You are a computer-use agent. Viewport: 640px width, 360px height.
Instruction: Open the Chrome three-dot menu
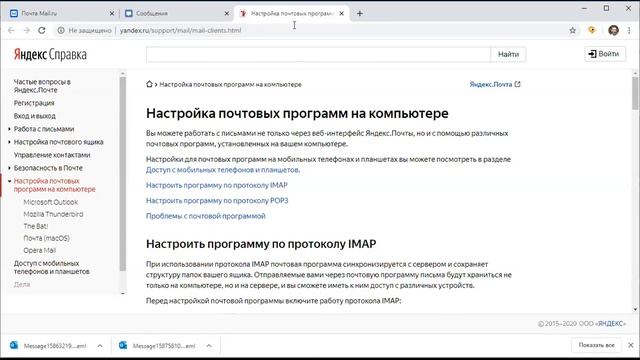click(629, 30)
